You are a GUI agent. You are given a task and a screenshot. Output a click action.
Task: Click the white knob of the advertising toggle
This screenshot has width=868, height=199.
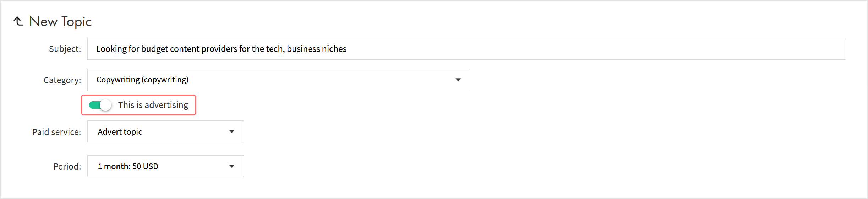(105, 105)
